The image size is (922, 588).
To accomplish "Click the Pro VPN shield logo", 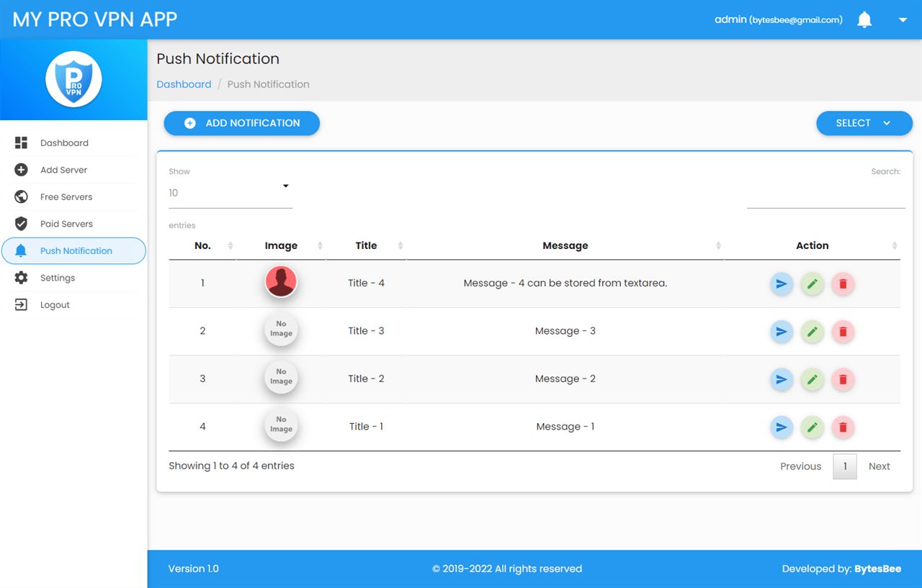I will click(73, 79).
